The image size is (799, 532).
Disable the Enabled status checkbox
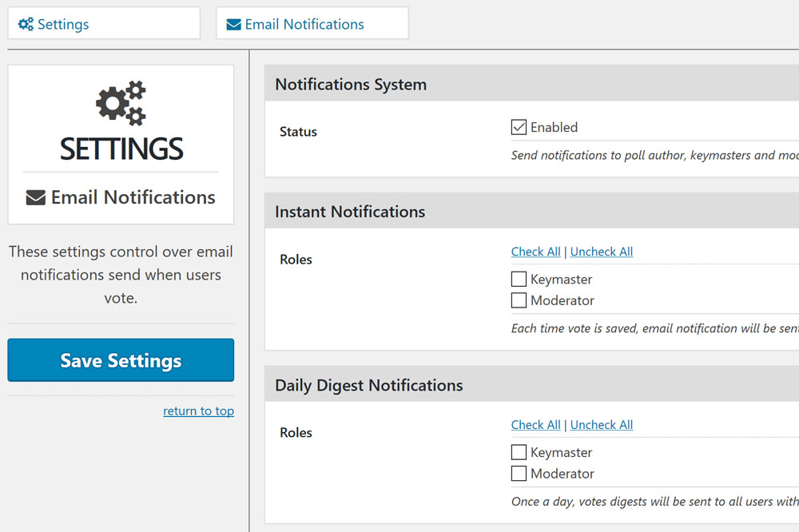[x=519, y=127]
